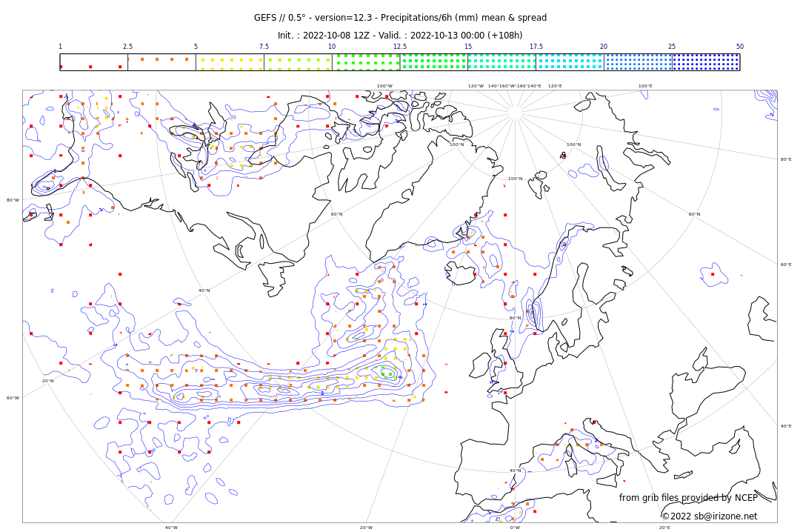Screen dimensions: 800x532
Task: Click the Init. and Valid. date line
Action: pyautogui.click(x=400, y=36)
